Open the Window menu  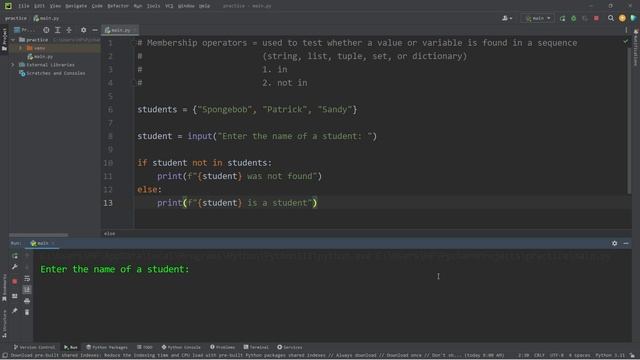click(x=186, y=6)
